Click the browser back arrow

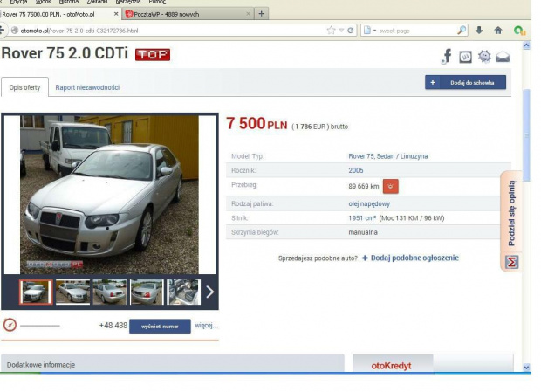2,31
